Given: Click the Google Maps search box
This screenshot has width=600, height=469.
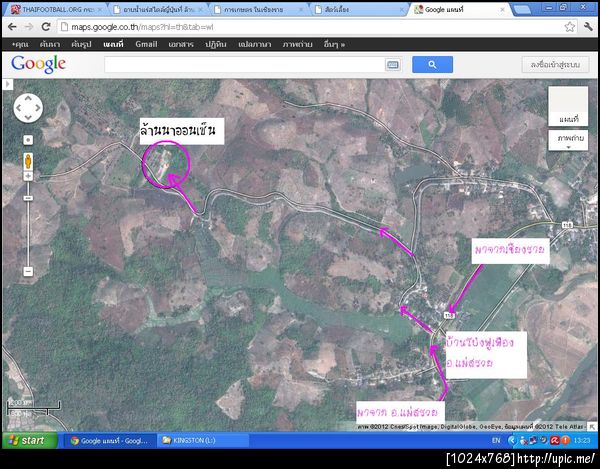Looking at the screenshot, I should coord(245,65).
